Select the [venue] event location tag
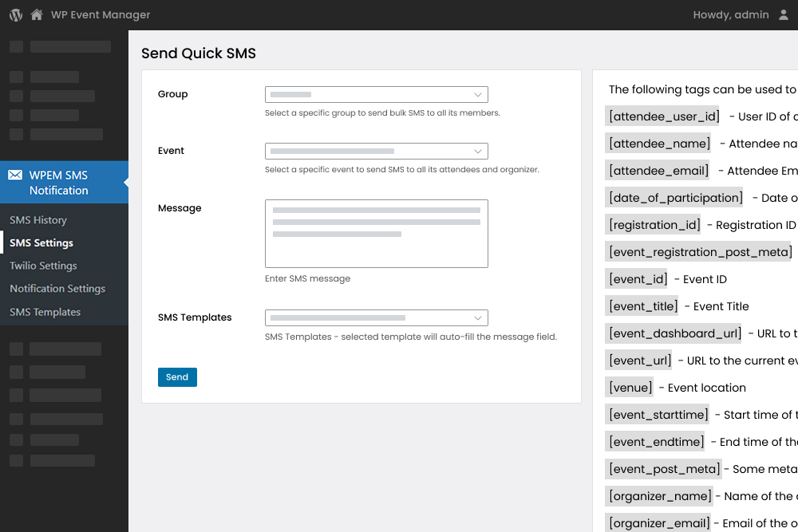The image size is (798, 532). [x=630, y=387]
